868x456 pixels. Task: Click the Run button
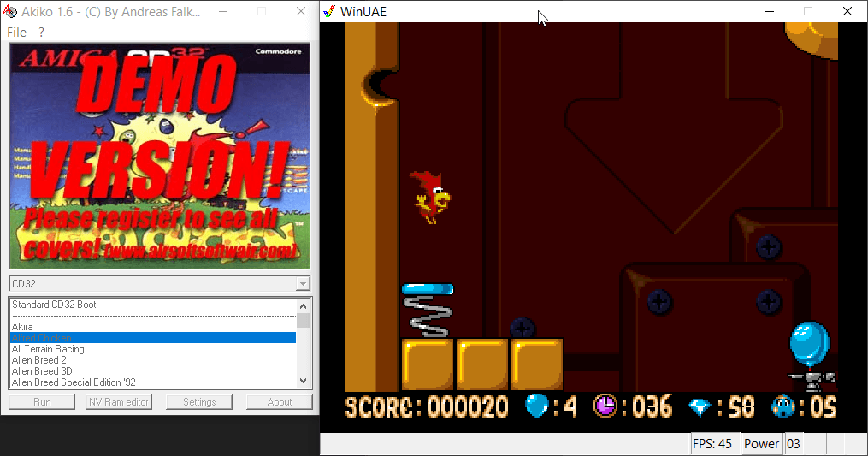[42, 402]
